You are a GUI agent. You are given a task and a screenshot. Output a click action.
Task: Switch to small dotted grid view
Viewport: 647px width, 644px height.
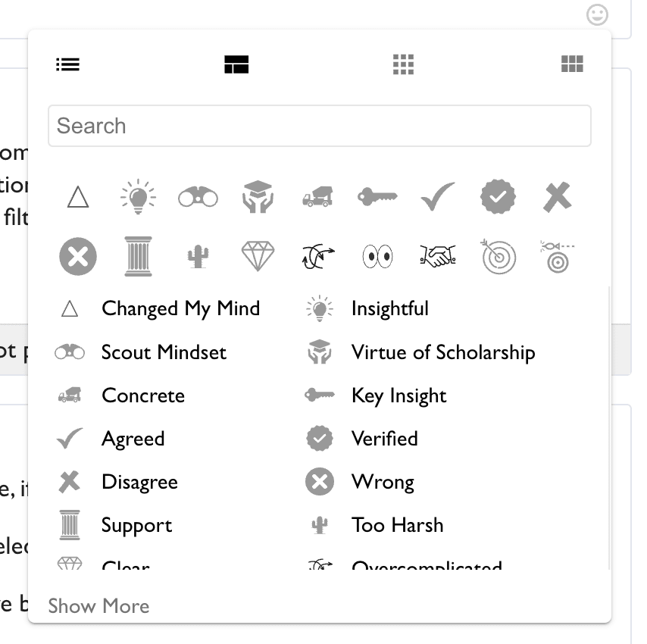click(x=404, y=64)
